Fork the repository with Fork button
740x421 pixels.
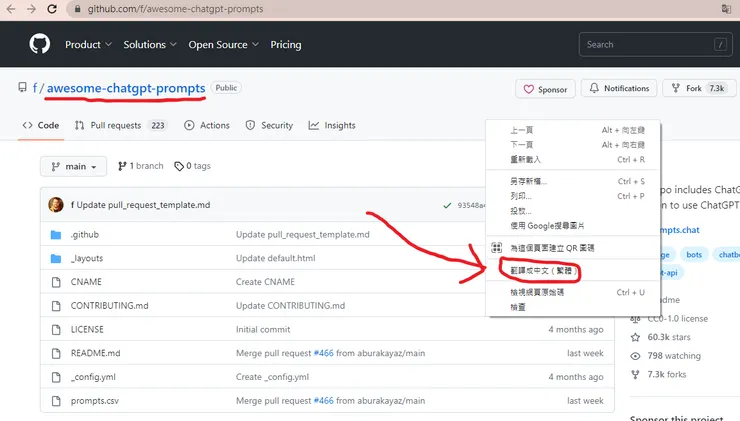[699, 88]
